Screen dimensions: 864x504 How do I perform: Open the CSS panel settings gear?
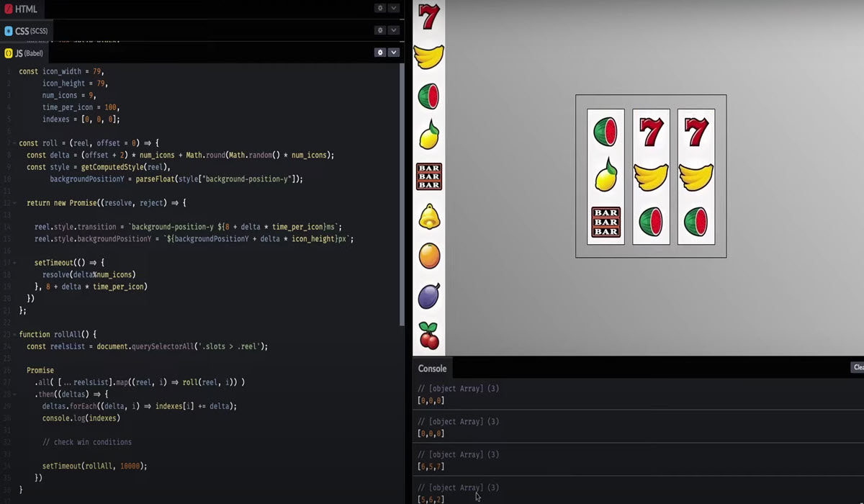(380, 30)
